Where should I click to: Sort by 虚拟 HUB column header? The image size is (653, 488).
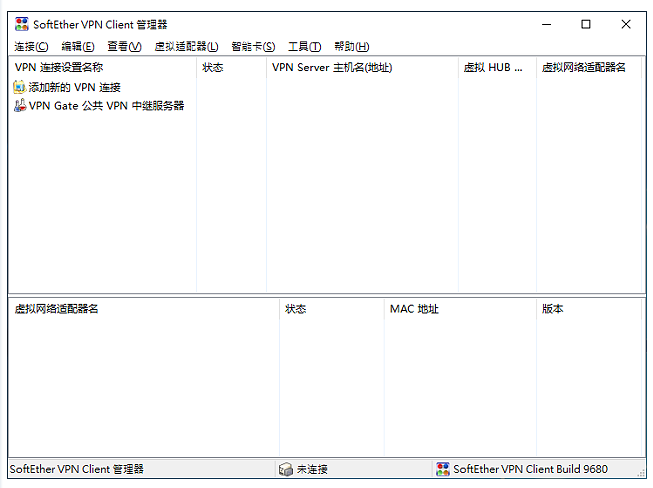497,67
